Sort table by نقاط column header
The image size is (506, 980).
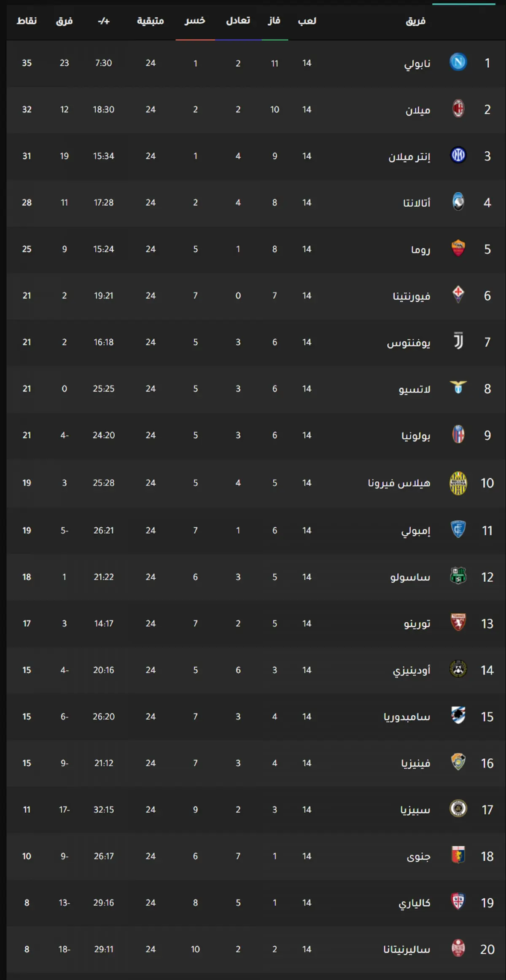[x=27, y=21]
